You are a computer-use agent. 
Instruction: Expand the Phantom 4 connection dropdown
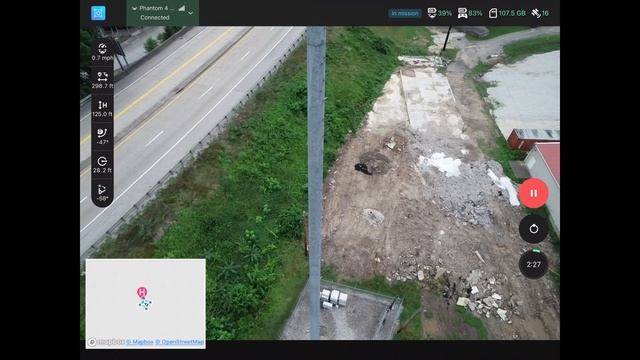tap(191, 13)
